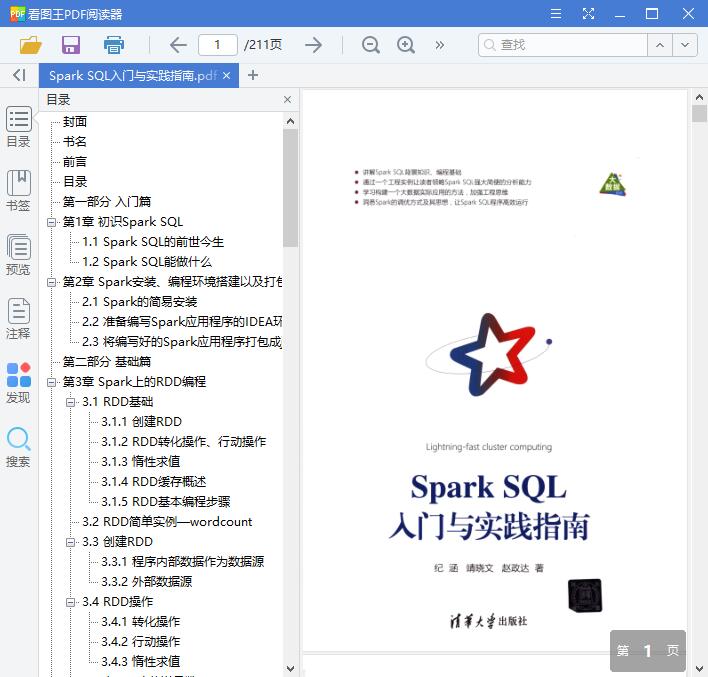Show more toolbar options chevron
Image resolution: width=708 pixels, height=677 pixels.
coord(439,45)
